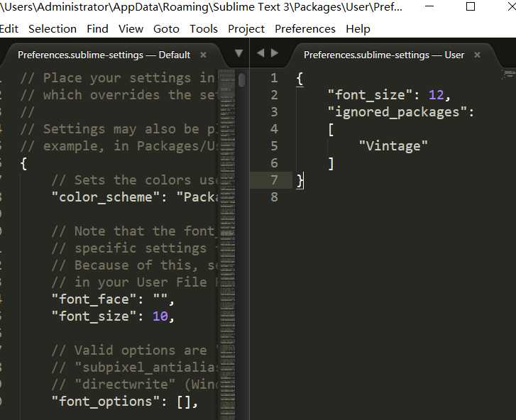Open the Goto menu
The height and width of the screenshot is (420, 516).
pyautogui.click(x=166, y=29)
